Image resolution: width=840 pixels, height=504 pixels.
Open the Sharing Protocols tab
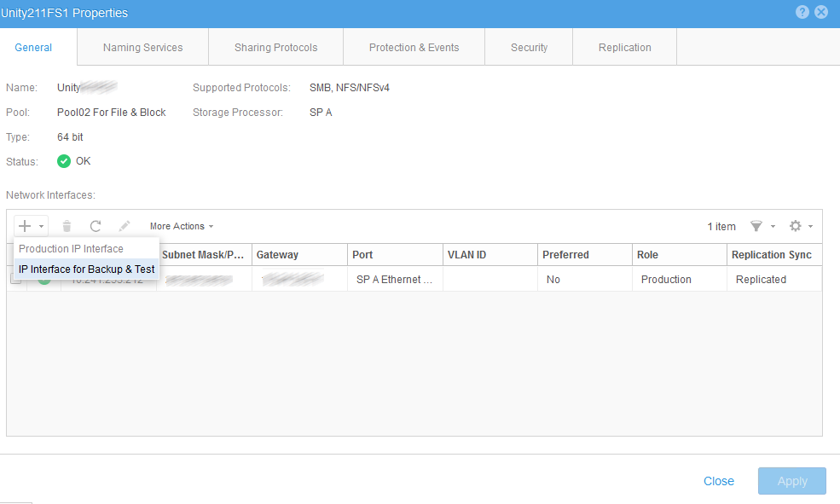(275, 48)
